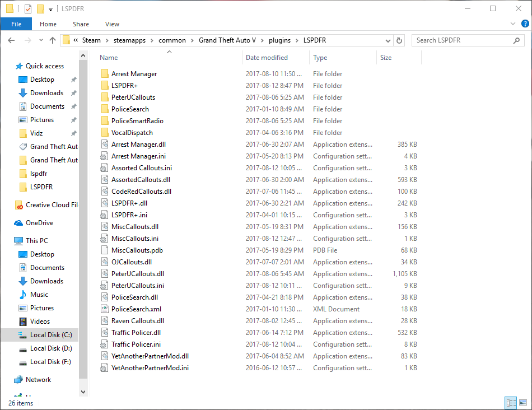This screenshot has width=532, height=410.
Task: Select the Arrest Manager folder icon
Action: [105, 73]
